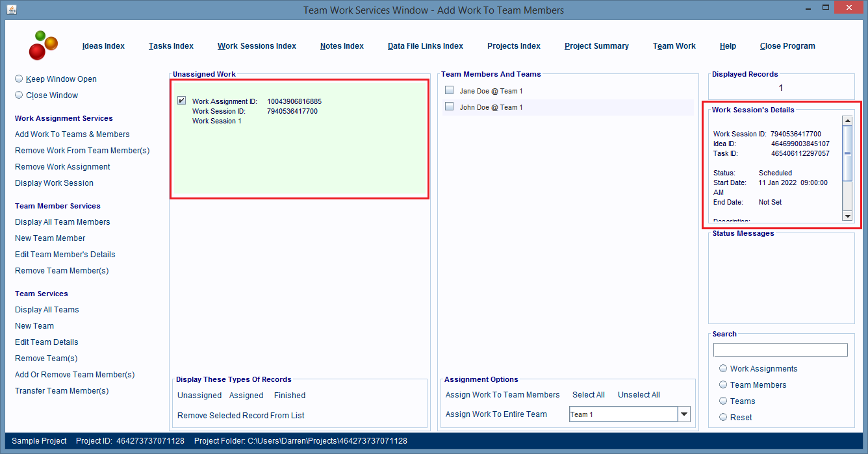Open Projects Index menu
868x454 pixels.
tap(514, 46)
